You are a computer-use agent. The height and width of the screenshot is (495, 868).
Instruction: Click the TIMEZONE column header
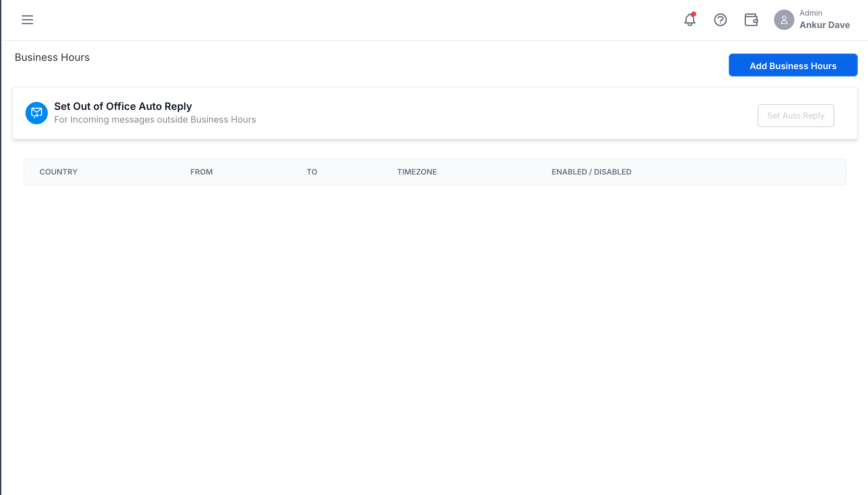tap(417, 172)
